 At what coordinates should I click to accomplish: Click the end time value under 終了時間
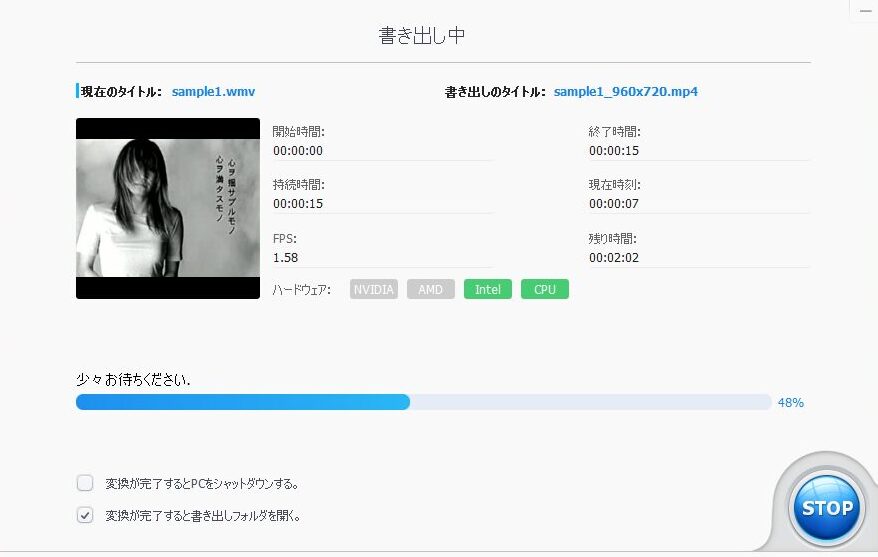pyautogui.click(x=614, y=151)
